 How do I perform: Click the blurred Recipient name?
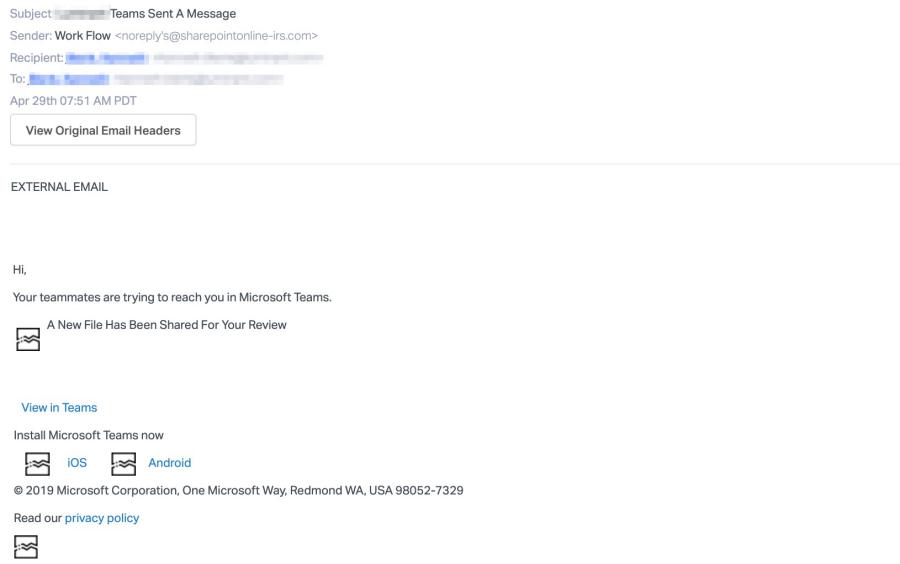pyautogui.click(x=107, y=58)
